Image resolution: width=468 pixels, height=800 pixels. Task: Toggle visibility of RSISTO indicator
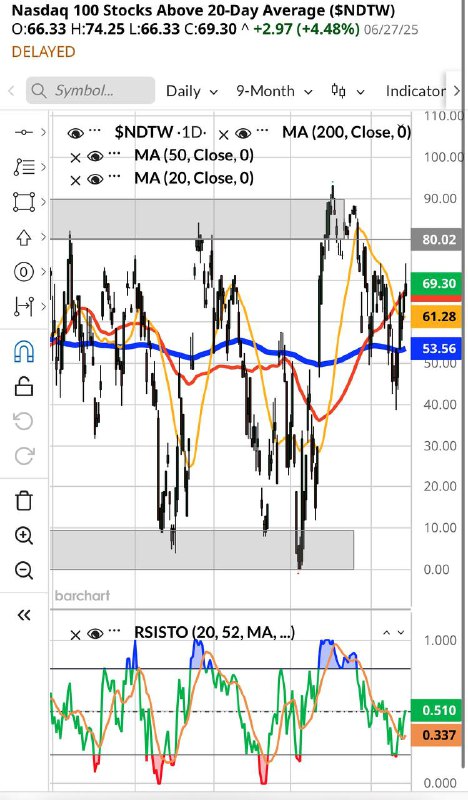tap(95, 634)
